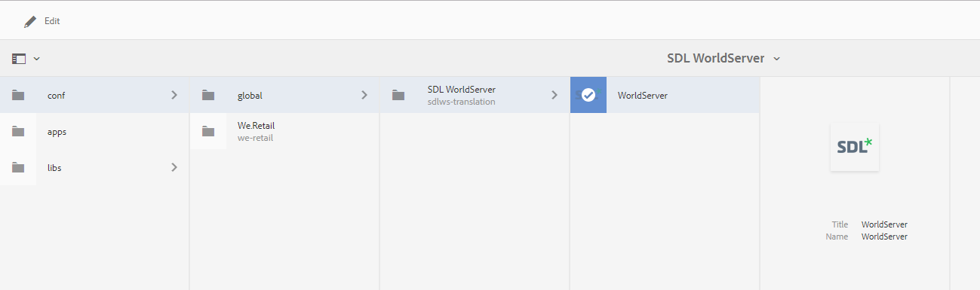Expand the conf chevron arrow
This screenshot has height=290, width=980.
(174, 95)
